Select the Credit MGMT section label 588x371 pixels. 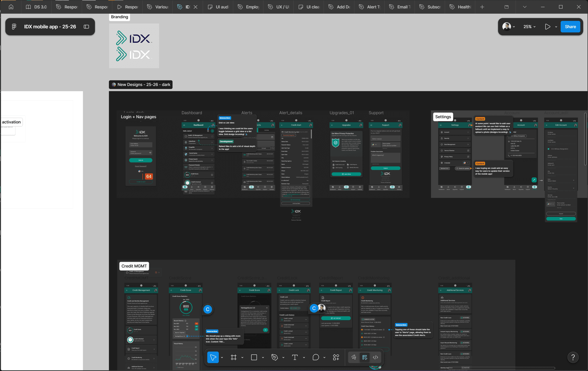[x=134, y=266]
